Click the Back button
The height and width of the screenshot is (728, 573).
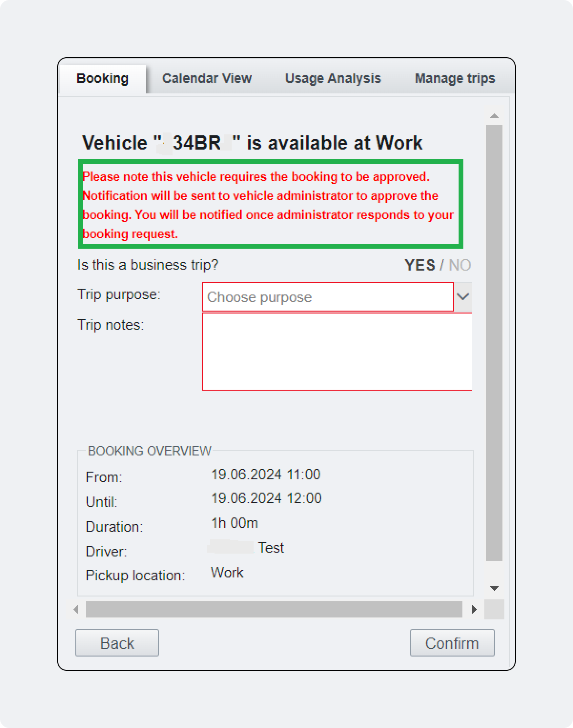[x=117, y=643]
